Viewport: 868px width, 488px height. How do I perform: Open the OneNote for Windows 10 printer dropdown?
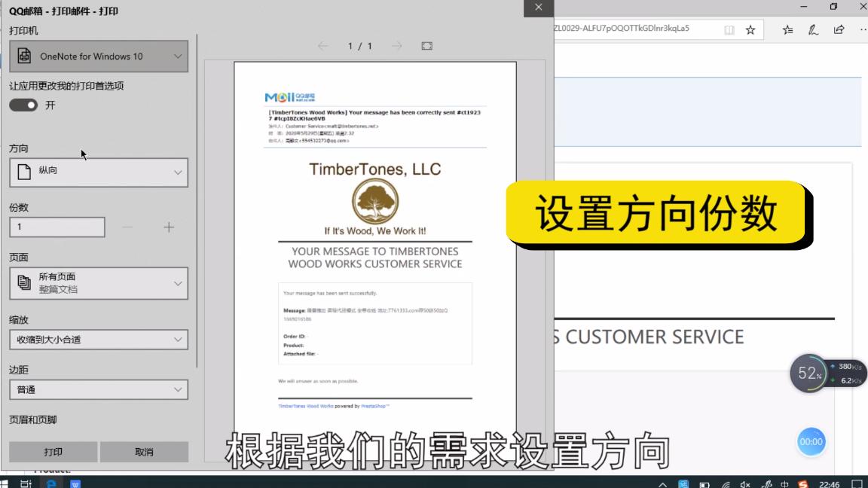coord(99,56)
